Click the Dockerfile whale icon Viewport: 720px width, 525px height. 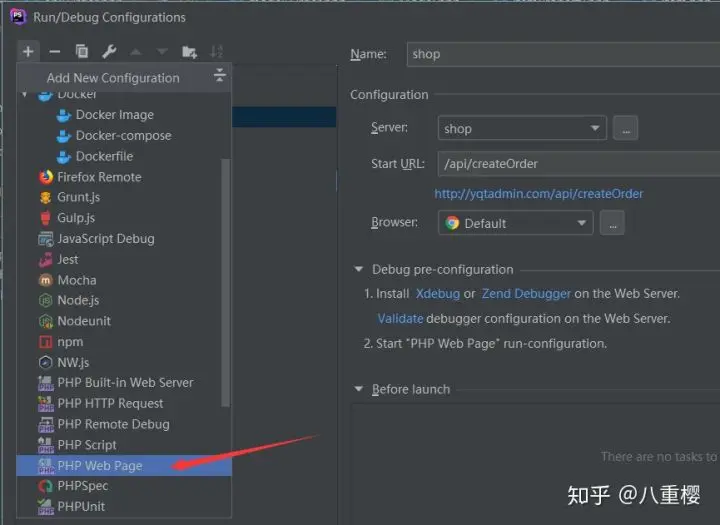[64, 157]
